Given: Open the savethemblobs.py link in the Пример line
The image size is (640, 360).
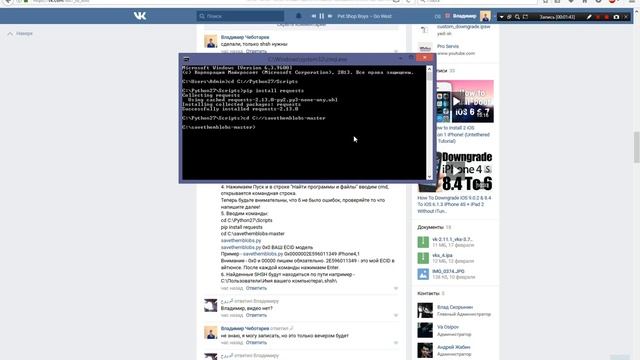Looking at the screenshot, I should [263, 254].
